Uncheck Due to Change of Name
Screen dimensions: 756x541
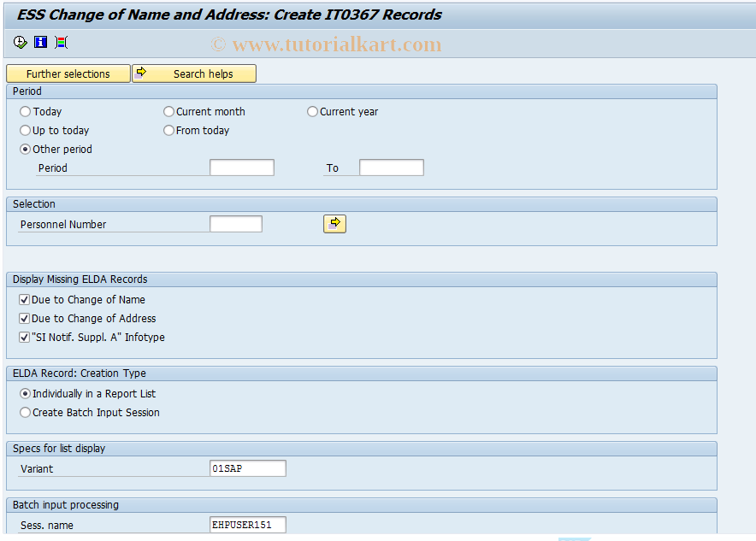point(24,299)
